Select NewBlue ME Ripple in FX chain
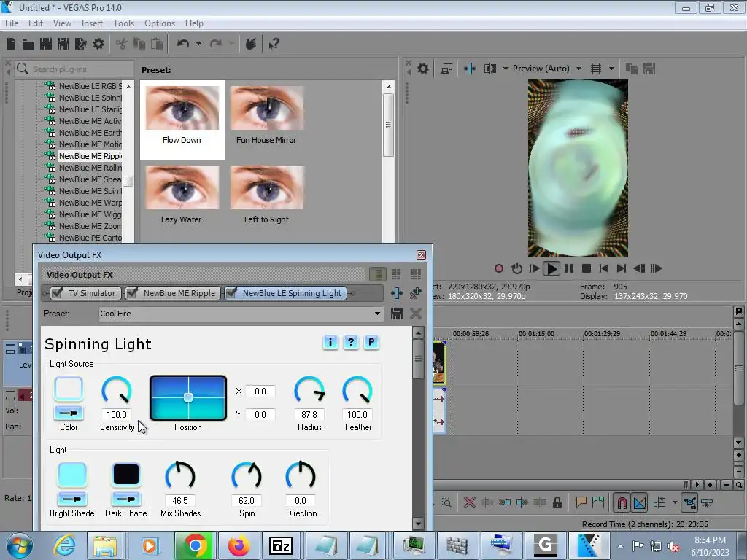This screenshot has width=747, height=560. point(179,293)
